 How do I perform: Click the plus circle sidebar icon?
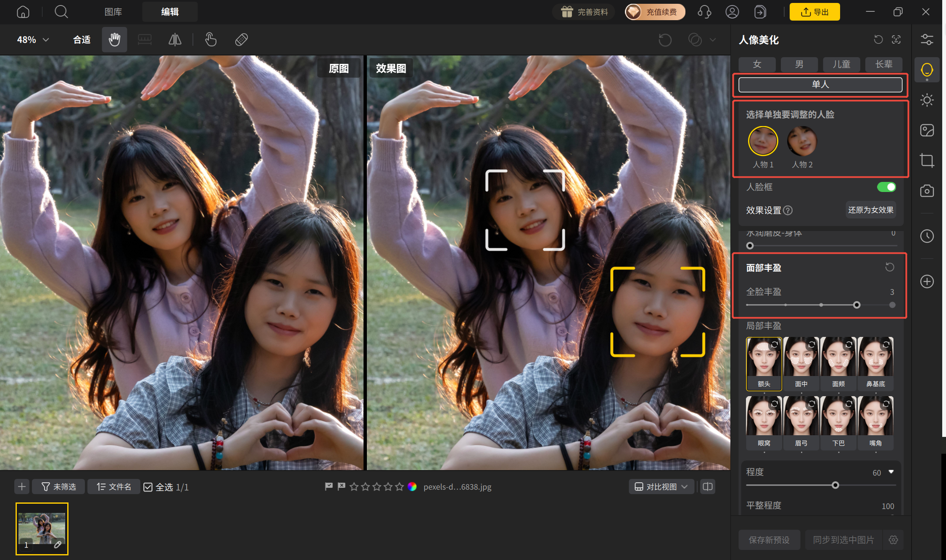927,281
